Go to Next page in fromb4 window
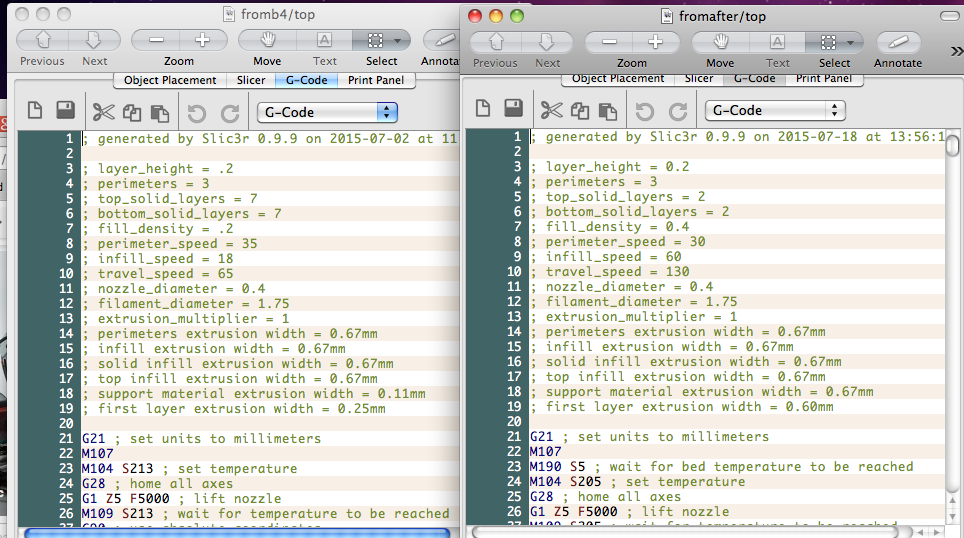The height and width of the screenshot is (538, 964). tap(94, 40)
